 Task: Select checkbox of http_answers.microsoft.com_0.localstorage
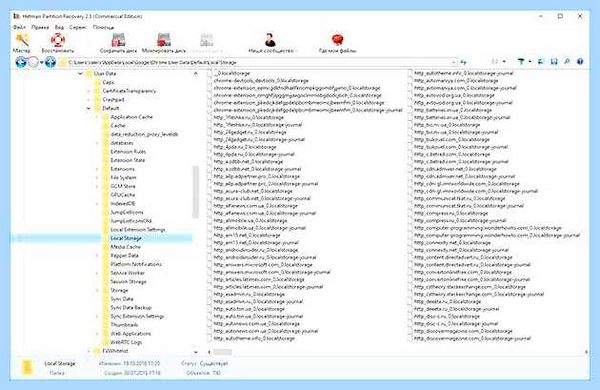click(210, 265)
